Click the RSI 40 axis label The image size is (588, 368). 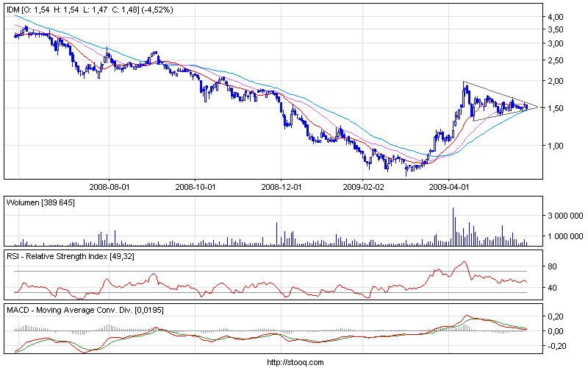(553, 288)
